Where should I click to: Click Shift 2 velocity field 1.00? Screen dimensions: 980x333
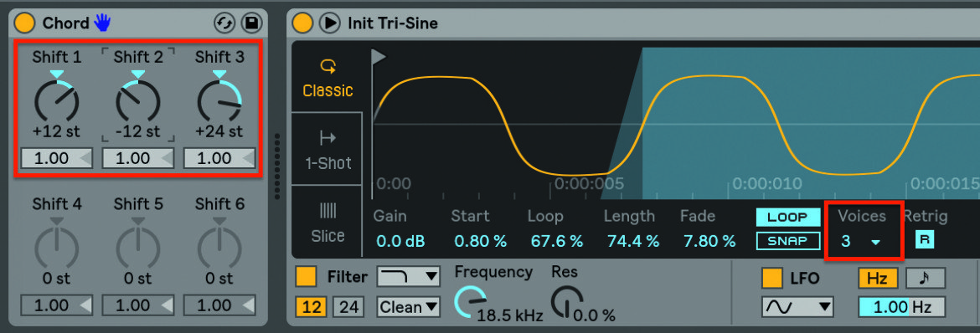tap(138, 158)
